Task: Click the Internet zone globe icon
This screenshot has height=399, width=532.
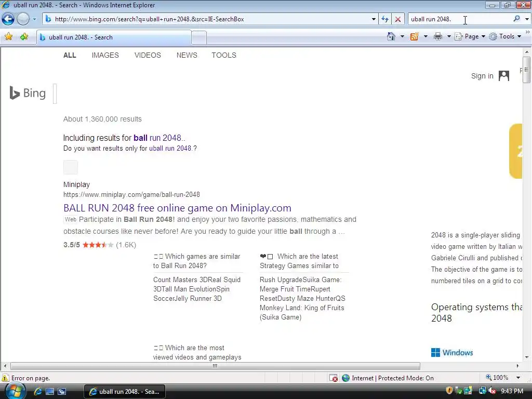Action: click(x=345, y=378)
